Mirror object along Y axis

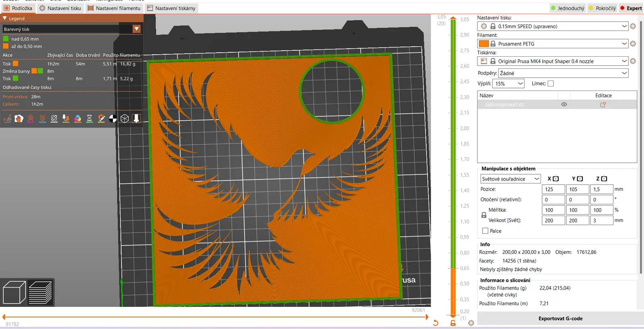[x=580, y=179]
